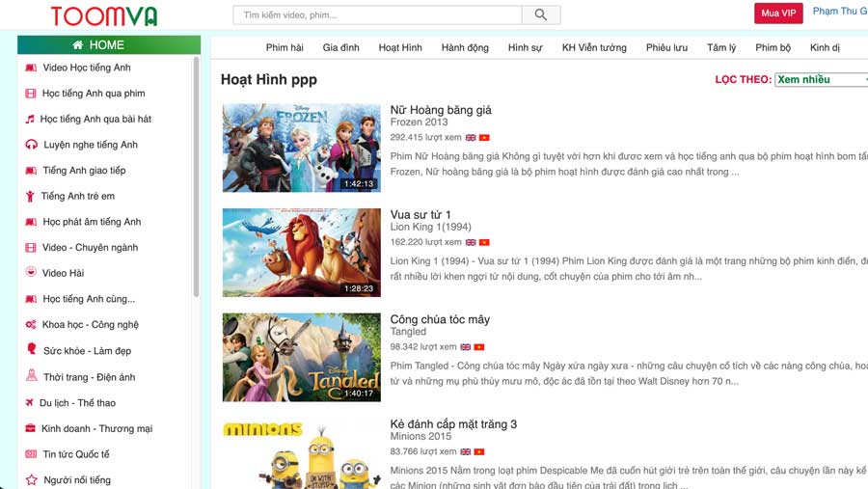Open the KH Viễn tưởng category tab

pos(594,47)
